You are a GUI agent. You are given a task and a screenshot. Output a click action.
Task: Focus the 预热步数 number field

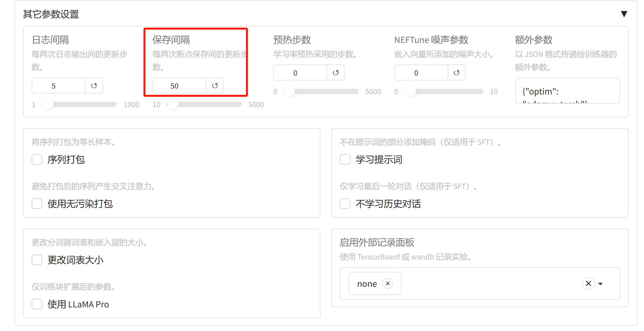tap(300, 73)
